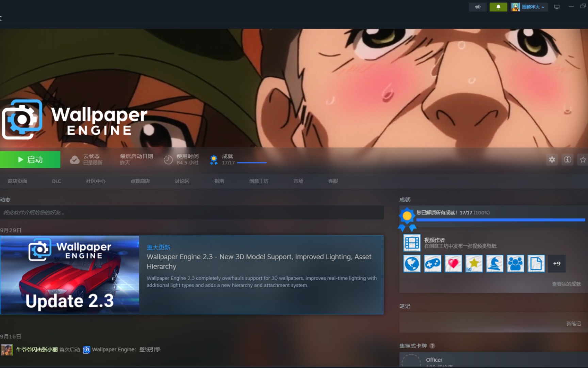Image resolution: width=588 pixels, height=368 pixels.
Task: Select the chess knight achievement icon
Action: click(495, 263)
